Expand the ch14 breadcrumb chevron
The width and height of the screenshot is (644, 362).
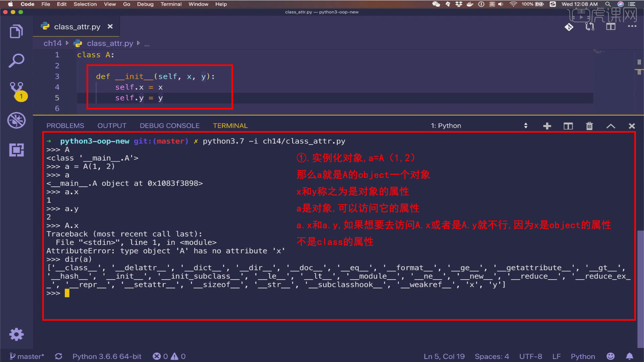[67, 43]
